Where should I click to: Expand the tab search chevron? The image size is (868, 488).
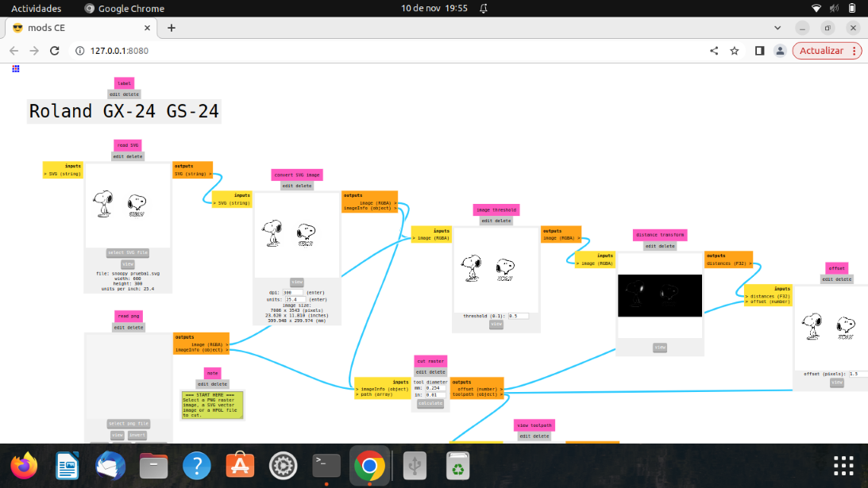pyautogui.click(x=777, y=28)
